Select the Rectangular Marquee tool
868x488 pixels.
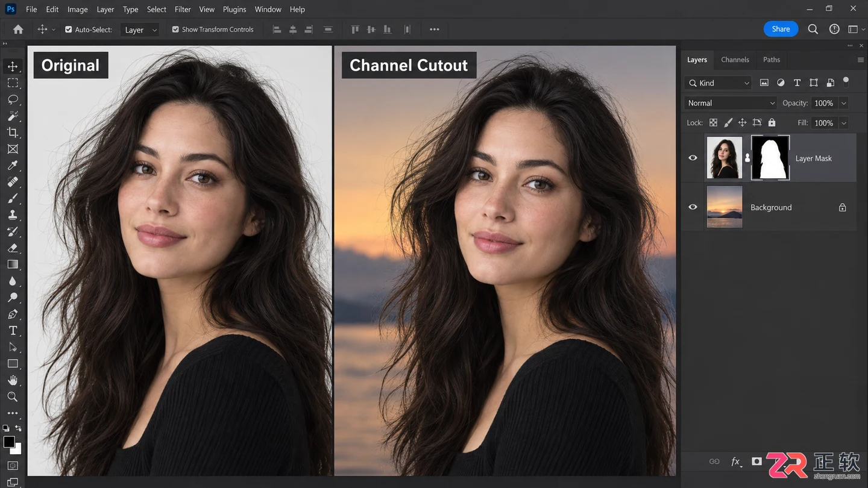pyautogui.click(x=13, y=83)
